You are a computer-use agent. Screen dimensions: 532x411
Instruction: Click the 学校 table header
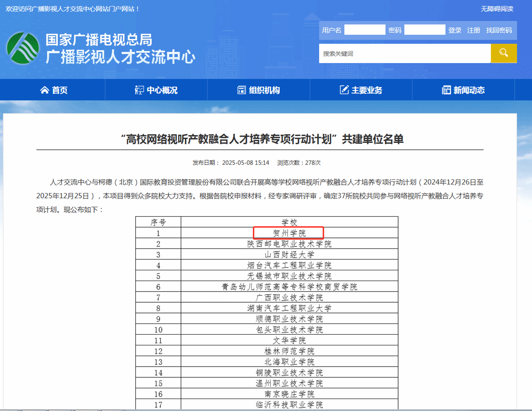click(289, 222)
